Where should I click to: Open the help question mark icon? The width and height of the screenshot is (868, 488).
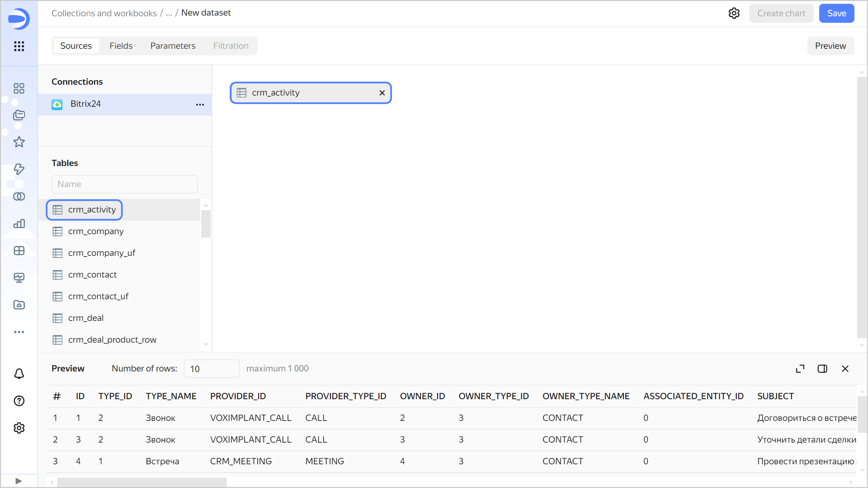pos(19,401)
